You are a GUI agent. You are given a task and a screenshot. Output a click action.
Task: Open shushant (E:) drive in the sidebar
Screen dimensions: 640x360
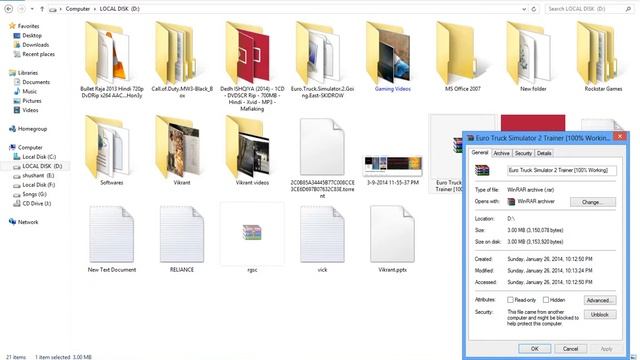(38, 176)
